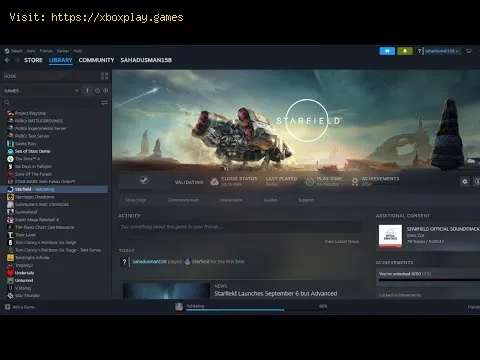
Task: Click the ready-to-play filter icon
Action: point(106,91)
